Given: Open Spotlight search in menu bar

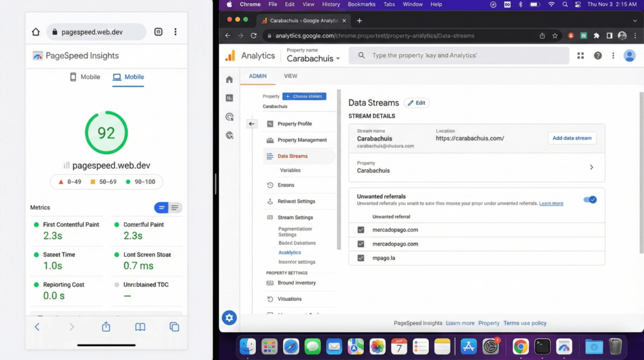Looking at the screenshot, I should click(x=565, y=4).
